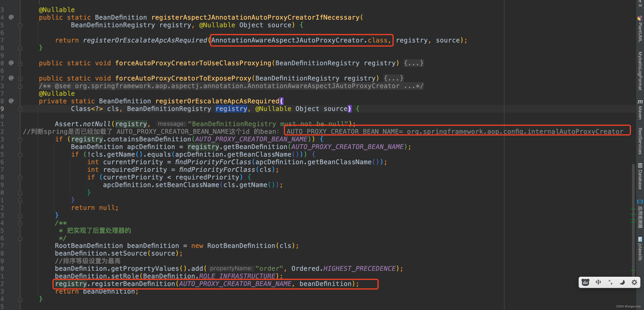Click the '@Nullable' annotation above registerOrEscalateApcAsRequired
This screenshot has width=644, height=310.
(57, 94)
